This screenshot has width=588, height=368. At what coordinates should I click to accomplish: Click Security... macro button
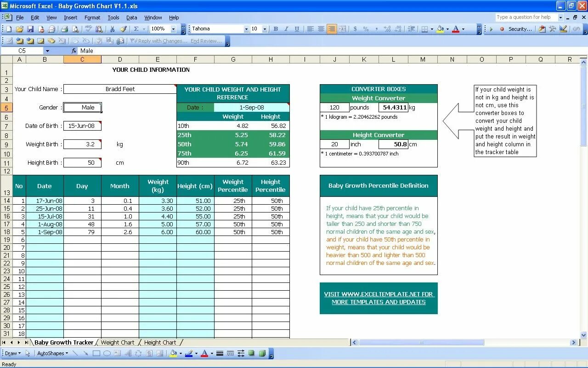click(x=520, y=29)
